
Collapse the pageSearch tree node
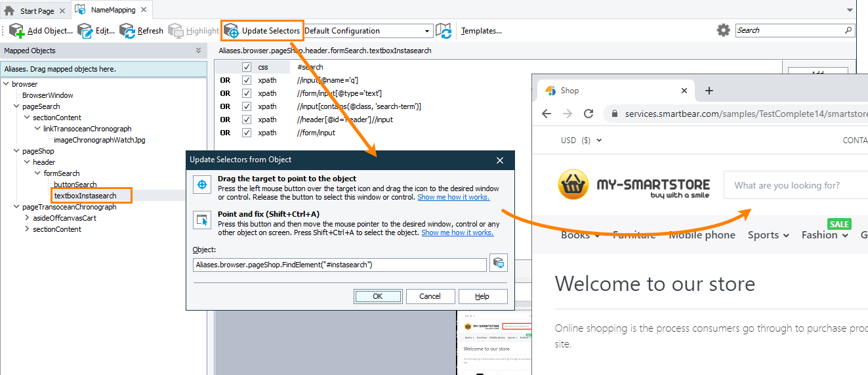[x=16, y=106]
